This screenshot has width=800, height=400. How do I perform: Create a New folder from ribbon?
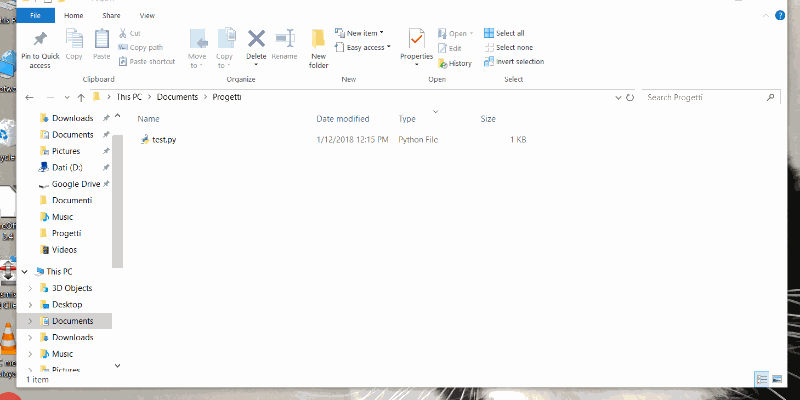(318, 45)
